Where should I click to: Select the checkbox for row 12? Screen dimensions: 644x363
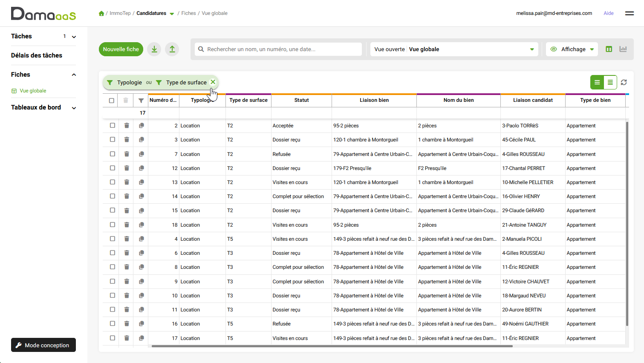pyautogui.click(x=113, y=168)
